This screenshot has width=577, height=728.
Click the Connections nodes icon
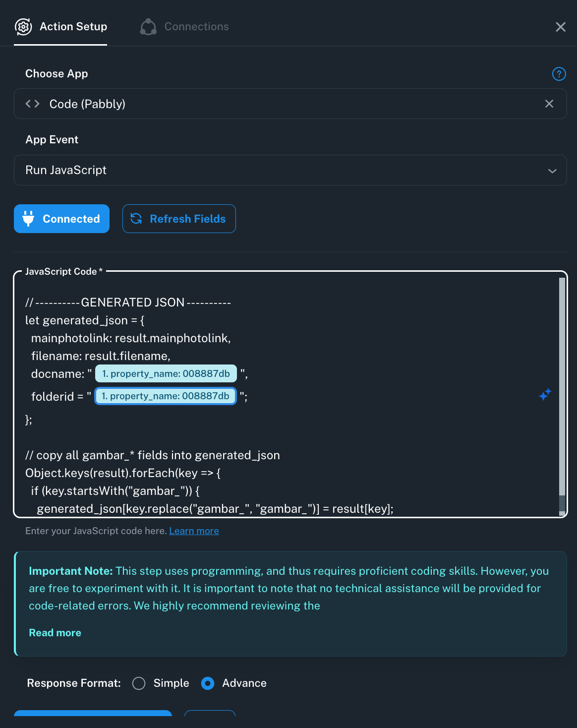coord(148,27)
